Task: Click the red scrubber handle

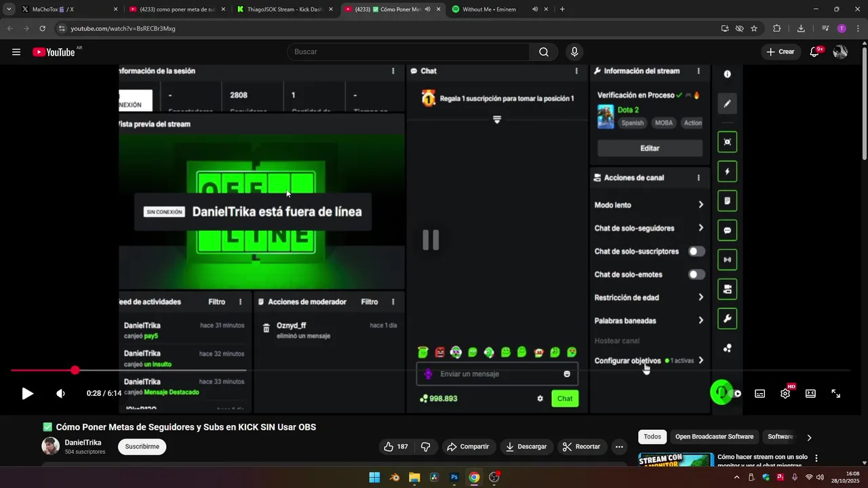Action: 75,370
